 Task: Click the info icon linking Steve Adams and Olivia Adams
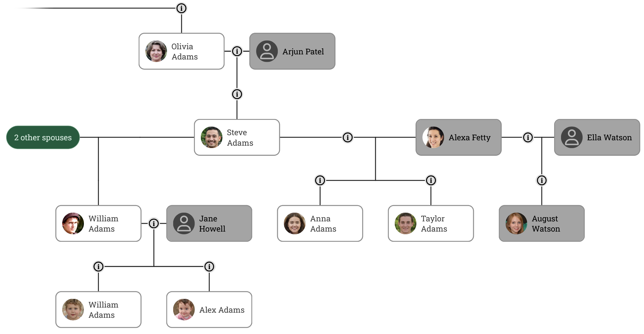237,94
